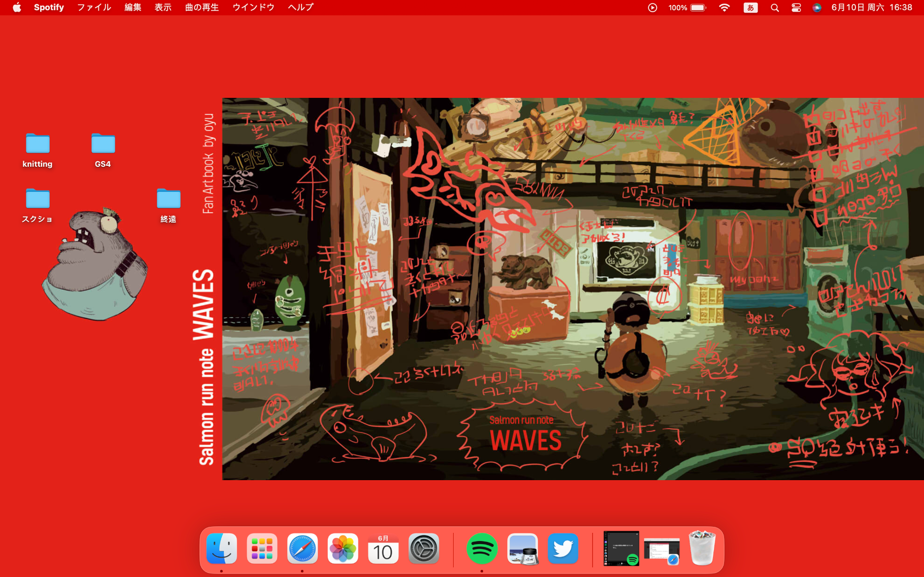Open the ウインドウ menu
The image size is (924, 577).
253,7
